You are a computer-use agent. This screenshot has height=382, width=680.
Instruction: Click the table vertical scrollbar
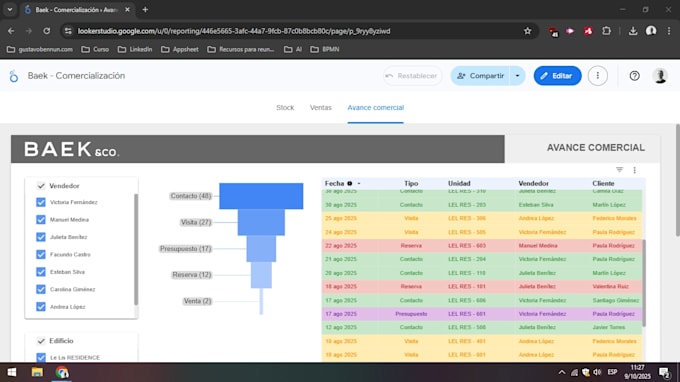pyautogui.click(x=644, y=283)
